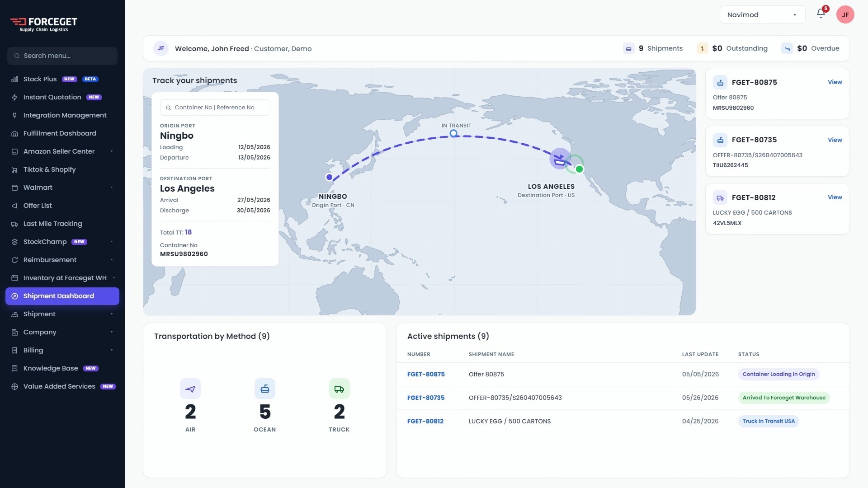
Task: Focus the Search menu box
Action: point(62,56)
